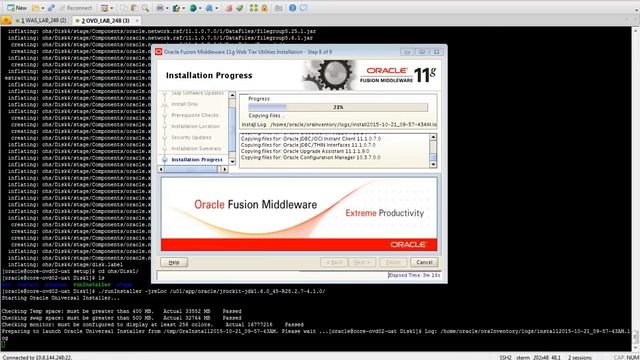Click 'Starting Oracle Universal Installer...' terminal line

[61, 298]
